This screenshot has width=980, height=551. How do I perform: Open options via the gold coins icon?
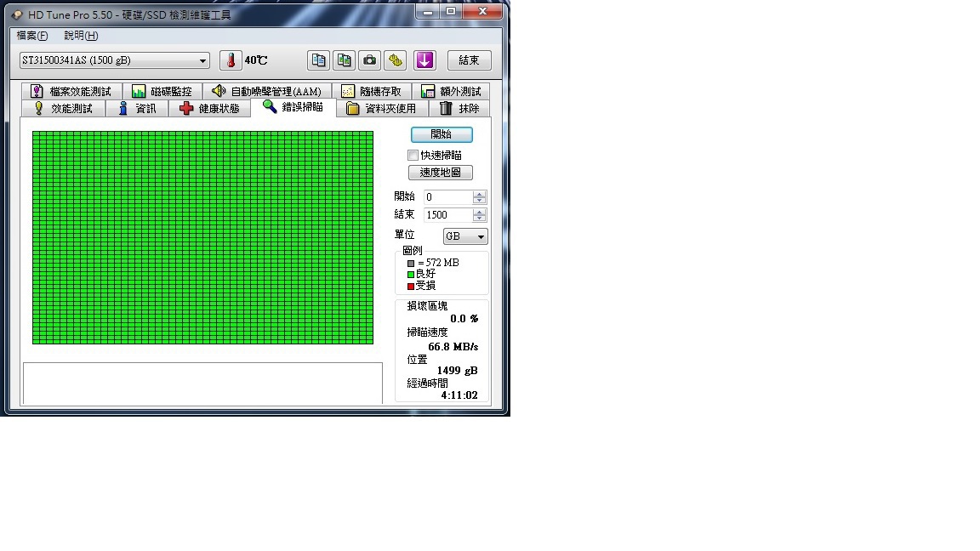point(396,60)
